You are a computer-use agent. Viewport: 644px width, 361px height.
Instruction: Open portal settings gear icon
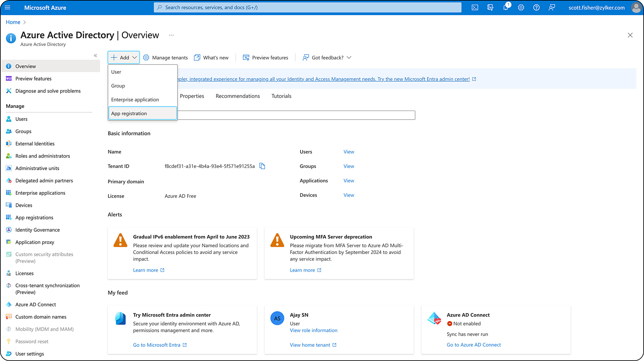tap(521, 7)
